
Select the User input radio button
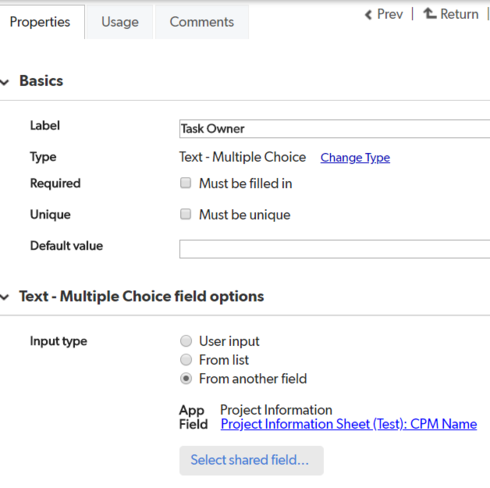pyautogui.click(x=186, y=341)
